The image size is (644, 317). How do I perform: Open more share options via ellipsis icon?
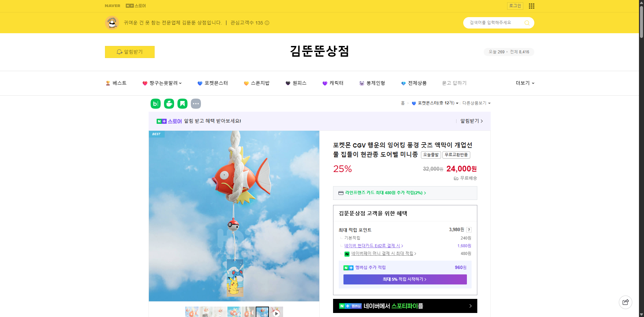point(196,104)
